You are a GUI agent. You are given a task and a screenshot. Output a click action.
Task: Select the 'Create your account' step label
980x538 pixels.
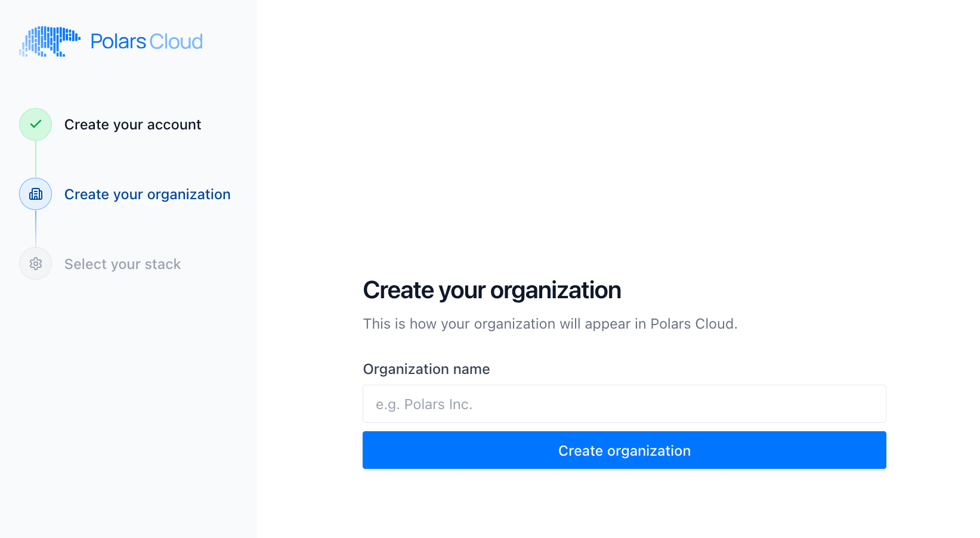(132, 125)
